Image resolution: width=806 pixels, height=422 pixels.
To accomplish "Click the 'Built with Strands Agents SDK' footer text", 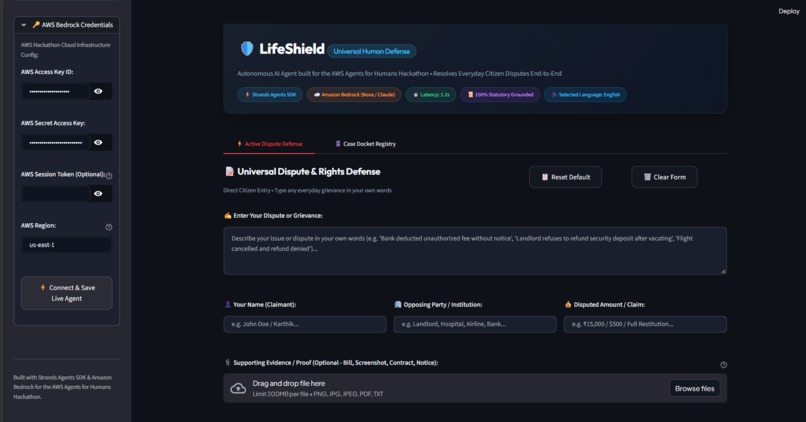I will (x=62, y=387).
